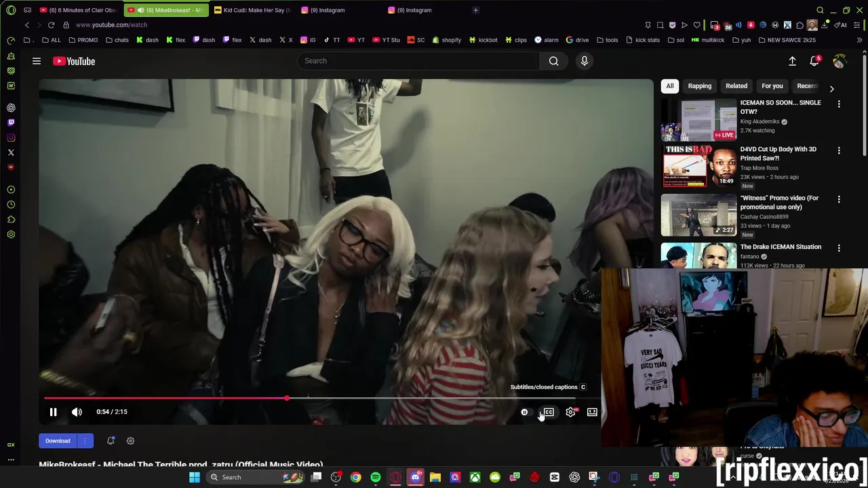Select the For you filter chip

[x=772, y=86]
